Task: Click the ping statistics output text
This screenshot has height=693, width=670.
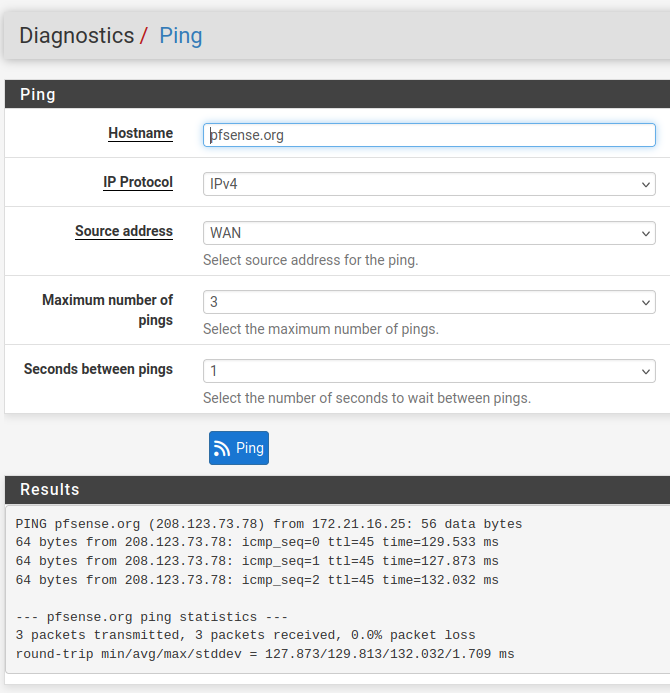Action: pos(152,617)
